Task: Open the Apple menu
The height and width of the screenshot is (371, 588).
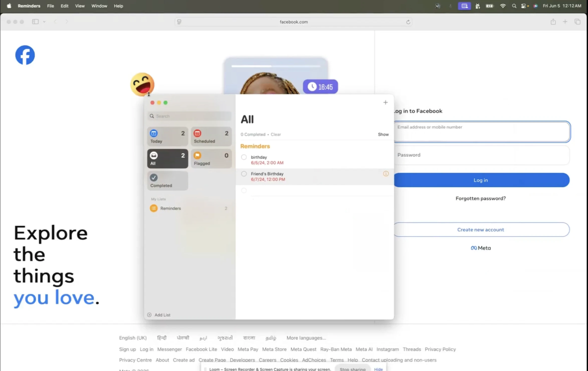Action: click(9, 6)
